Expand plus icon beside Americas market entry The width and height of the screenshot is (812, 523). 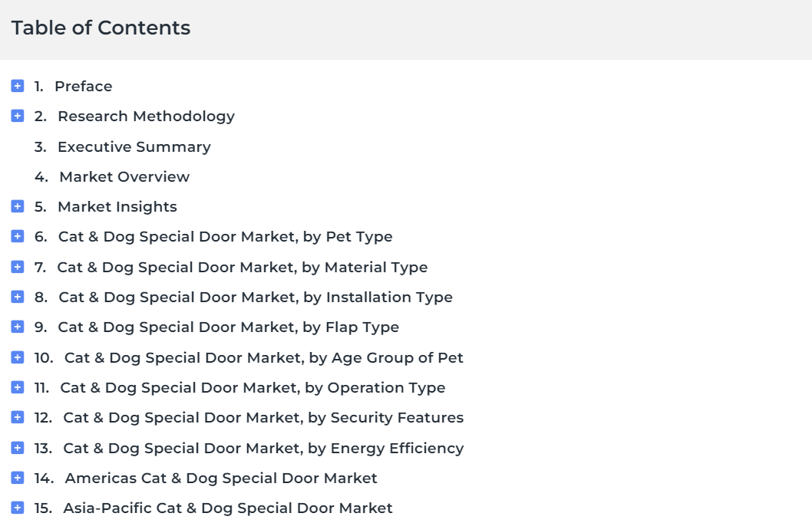coord(18,478)
